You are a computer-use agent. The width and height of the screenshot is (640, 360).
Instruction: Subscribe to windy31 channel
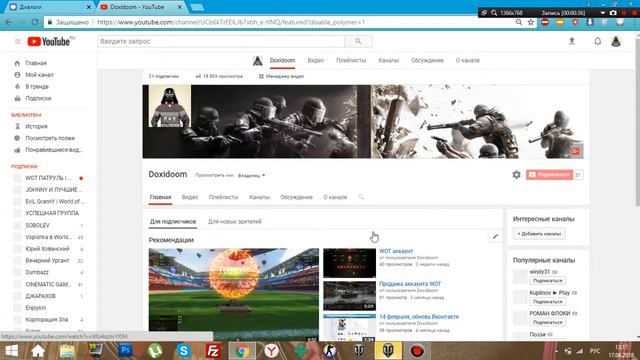click(547, 281)
